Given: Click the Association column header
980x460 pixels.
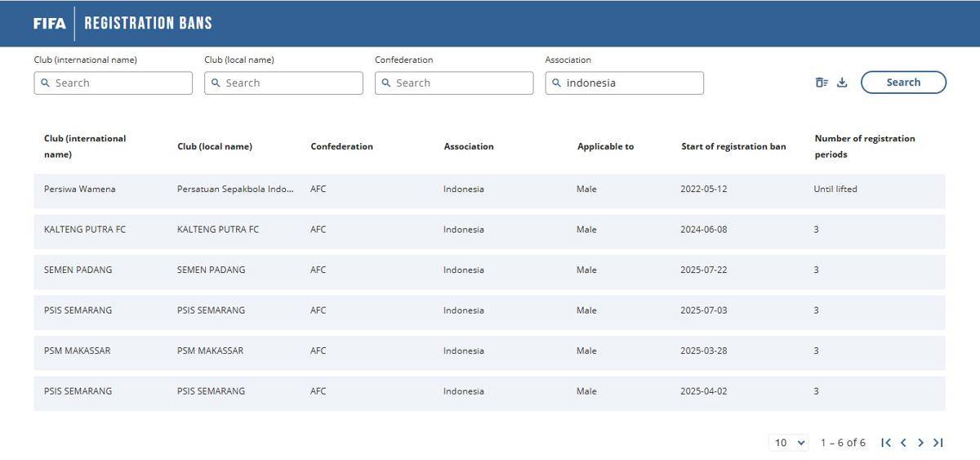Looking at the screenshot, I should coord(469,146).
